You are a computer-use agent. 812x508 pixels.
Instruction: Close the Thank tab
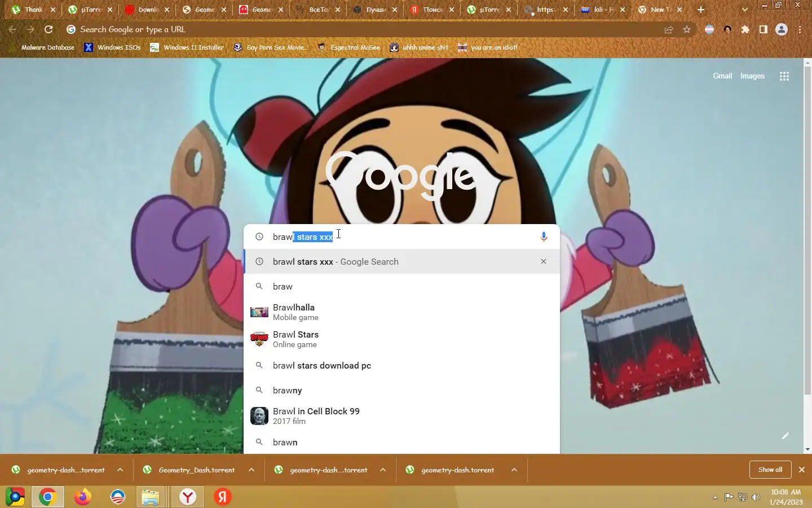point(53,10)
